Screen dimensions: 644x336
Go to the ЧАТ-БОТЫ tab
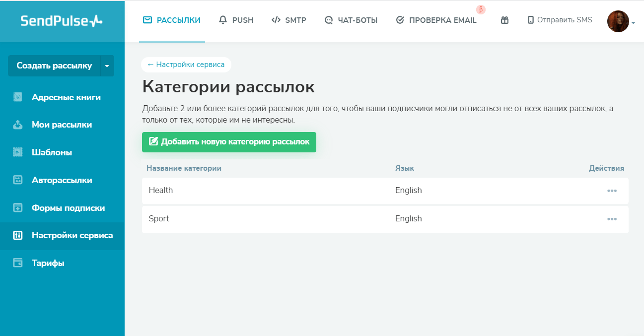351,20
